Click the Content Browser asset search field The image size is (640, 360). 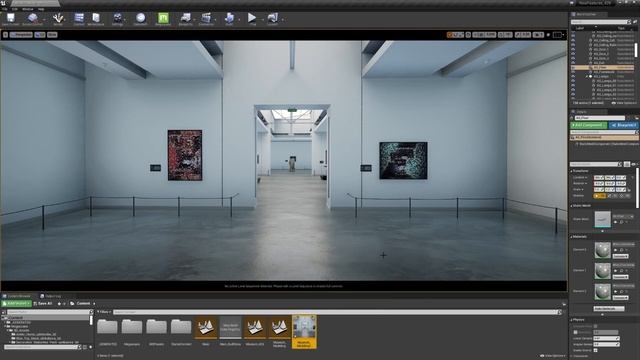pyautogui.click(x=336, y=312)
